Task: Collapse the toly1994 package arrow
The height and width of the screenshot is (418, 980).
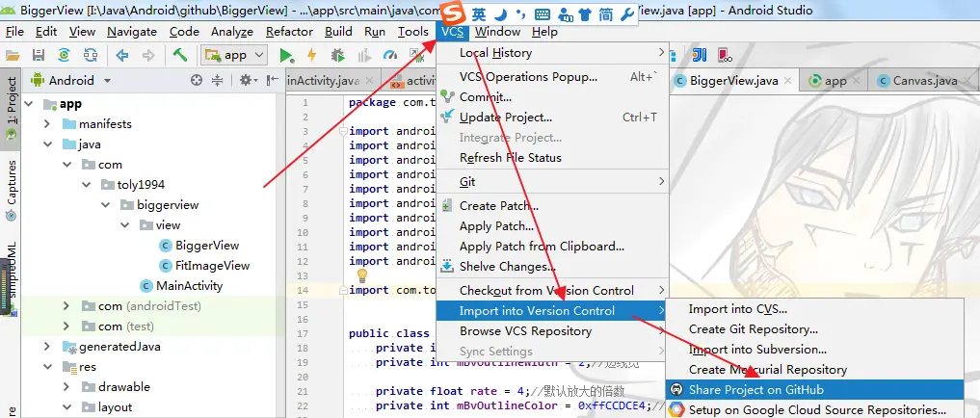Action: point(86,185)
